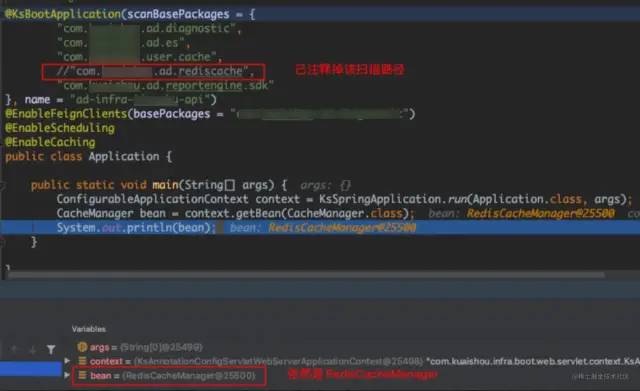Click the object icon beside context variable
This screenshot has width=640, height=391.
(82, 361)
